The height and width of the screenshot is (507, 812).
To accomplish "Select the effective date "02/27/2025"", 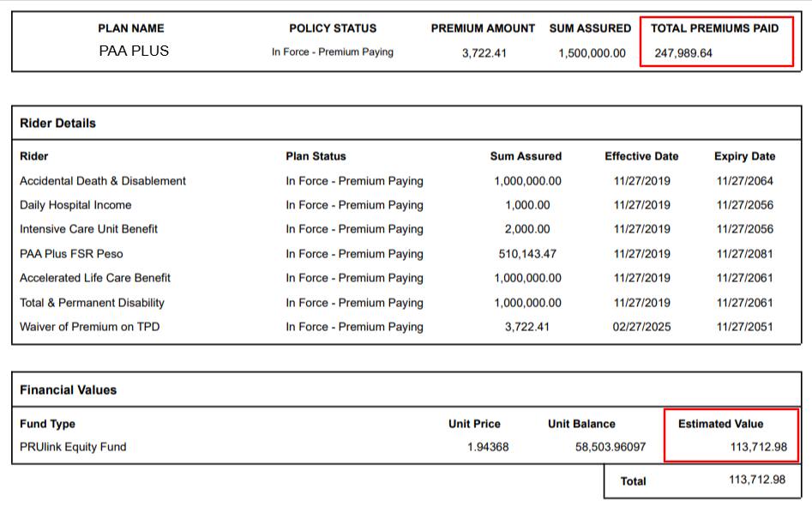I will [x=641, y=327].
